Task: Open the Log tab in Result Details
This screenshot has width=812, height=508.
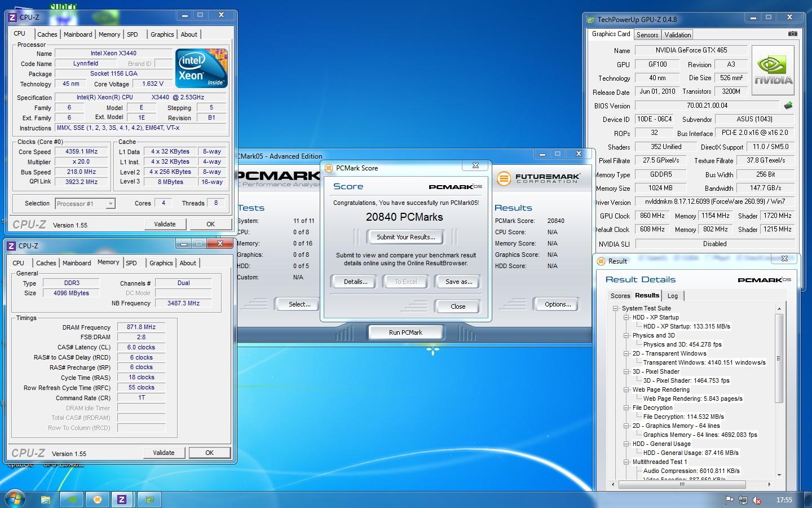Action: click(673, 296)
